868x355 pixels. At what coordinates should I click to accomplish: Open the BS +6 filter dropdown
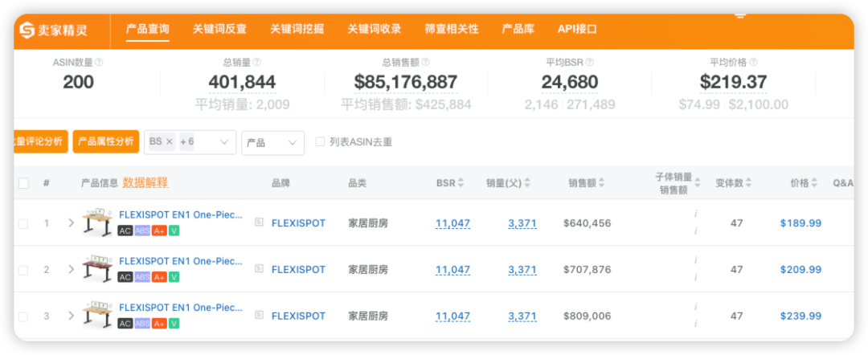click(190, 142)
